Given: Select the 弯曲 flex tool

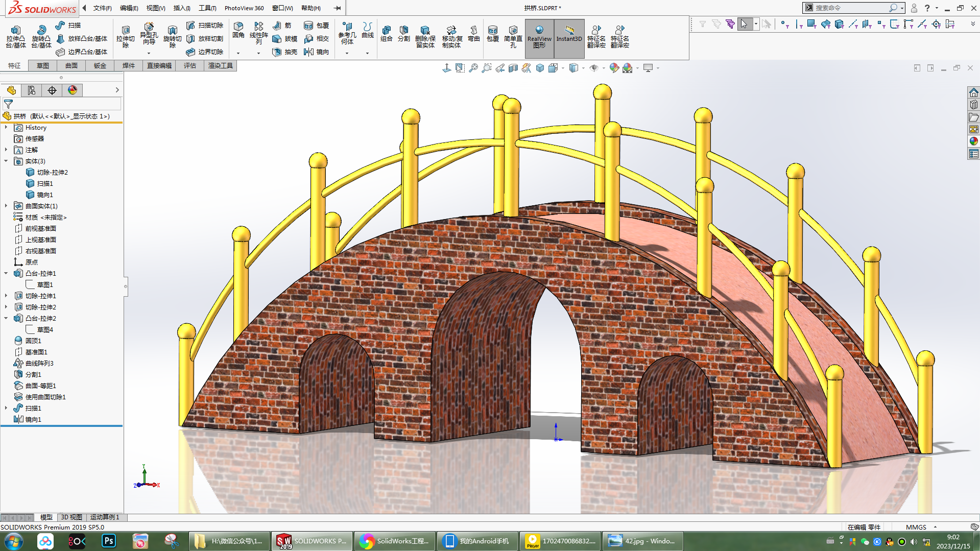Looking at the screenshot, I should 474,34.
